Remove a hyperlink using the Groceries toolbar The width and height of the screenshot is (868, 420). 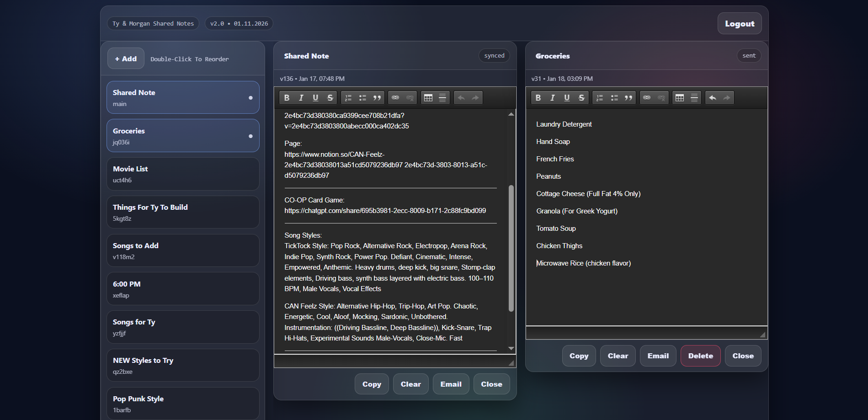click(661, 97)
